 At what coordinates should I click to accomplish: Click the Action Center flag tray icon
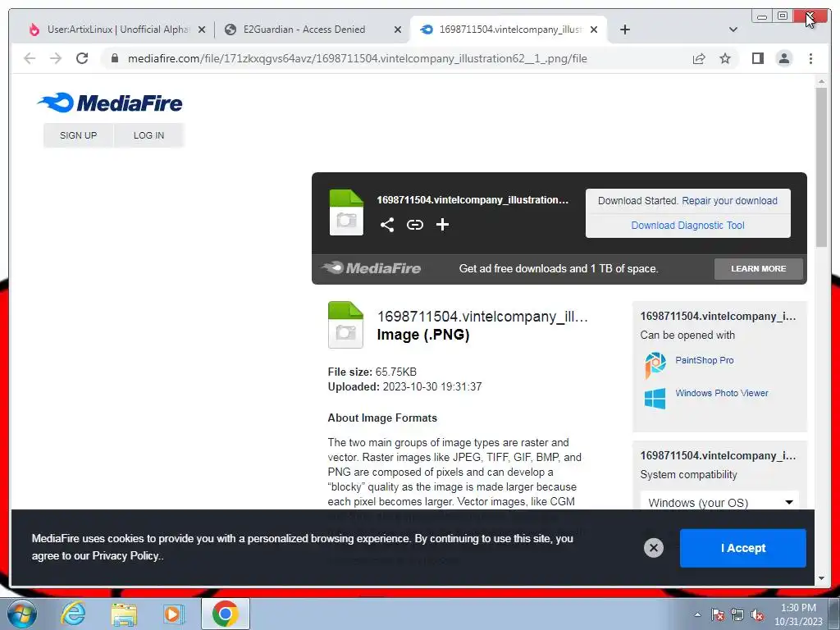(717, 615)
